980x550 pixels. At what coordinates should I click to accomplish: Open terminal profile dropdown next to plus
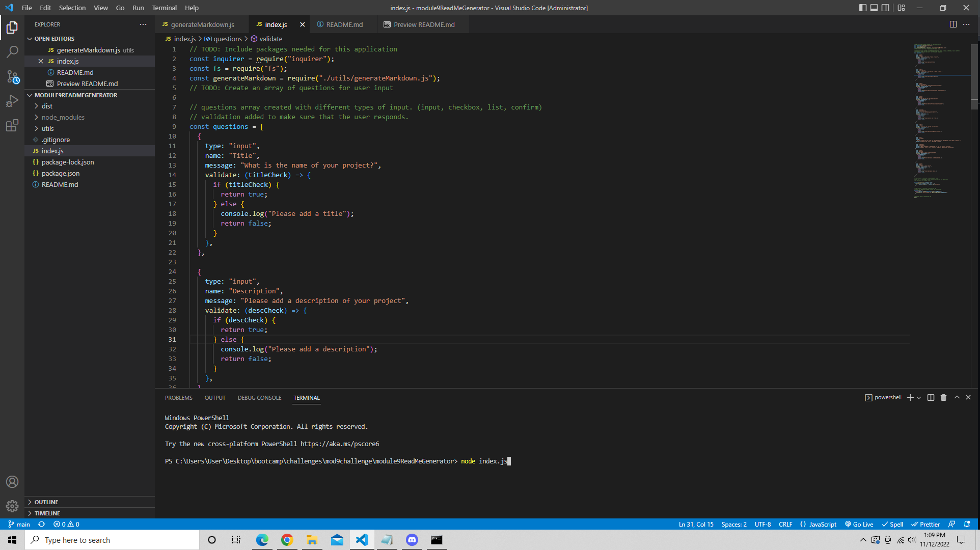click(x=918, y=397)
